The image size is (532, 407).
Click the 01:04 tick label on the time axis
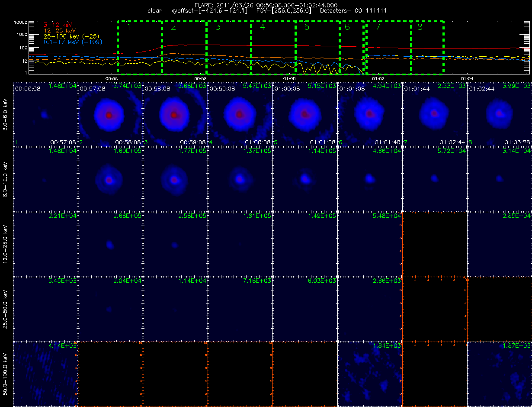(467, 78)
